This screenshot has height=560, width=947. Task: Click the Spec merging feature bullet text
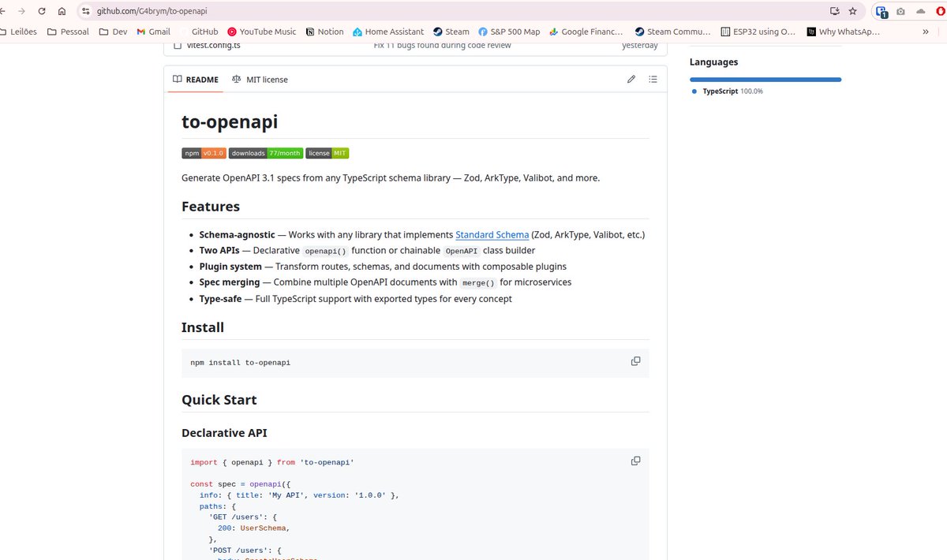[385, 282]
